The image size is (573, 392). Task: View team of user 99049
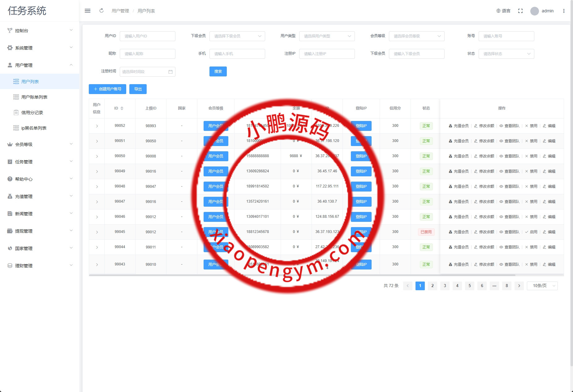(509, 171)
